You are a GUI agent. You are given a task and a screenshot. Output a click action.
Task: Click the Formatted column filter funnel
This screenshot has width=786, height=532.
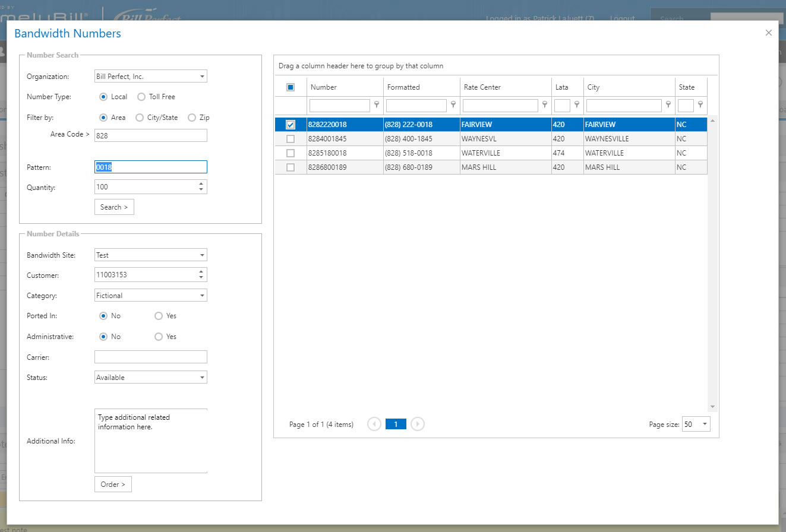453,105
